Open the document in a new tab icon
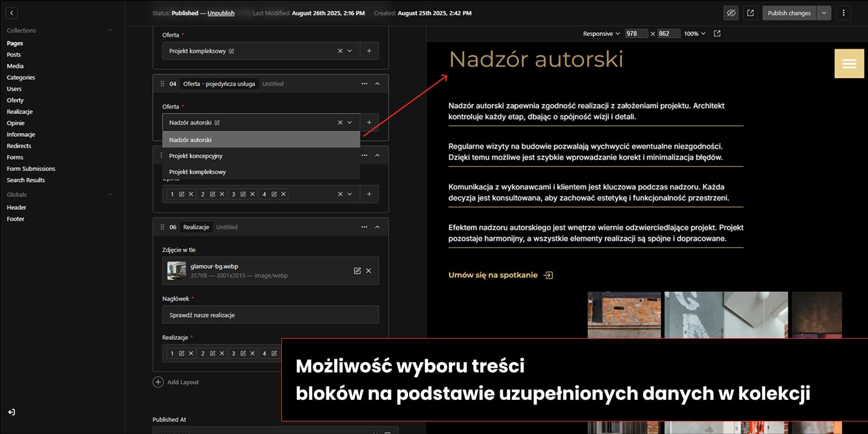The width and height of the screenshot is (868, 434). 750,13
